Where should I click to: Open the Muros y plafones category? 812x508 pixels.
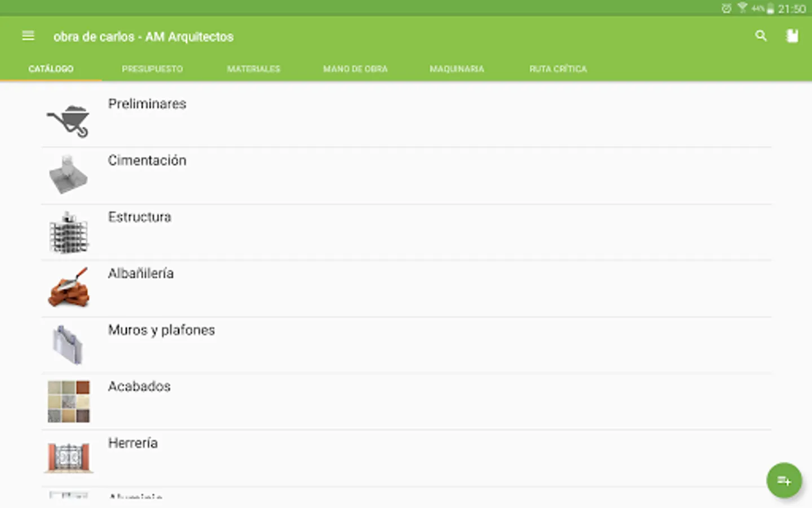(x=161, y=330)
